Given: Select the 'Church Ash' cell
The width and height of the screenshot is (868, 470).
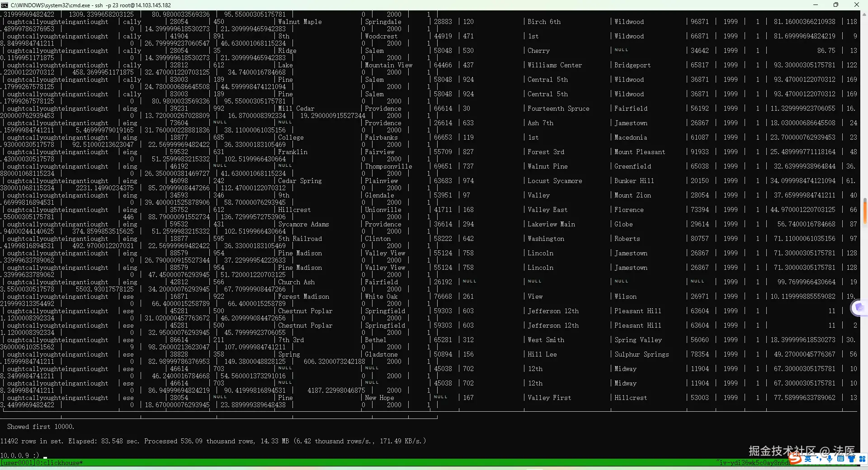Looking at the screenshot, I should [x=296, y=282].
